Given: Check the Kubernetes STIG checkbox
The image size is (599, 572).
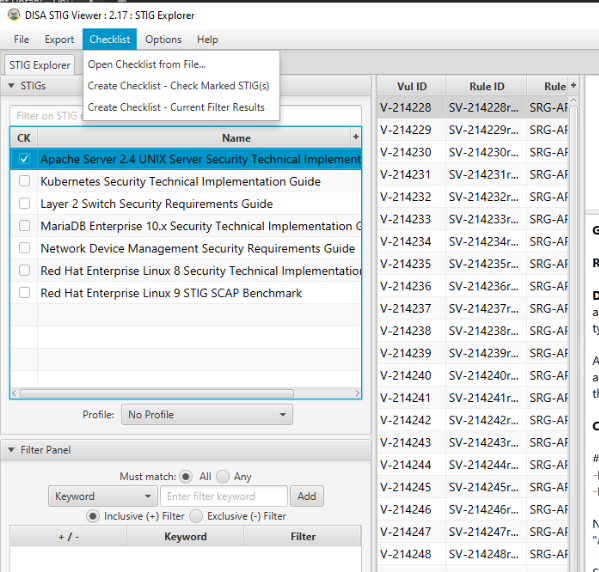Looking at the screenshot, I should pyautogui.click(x=24, y=181).
